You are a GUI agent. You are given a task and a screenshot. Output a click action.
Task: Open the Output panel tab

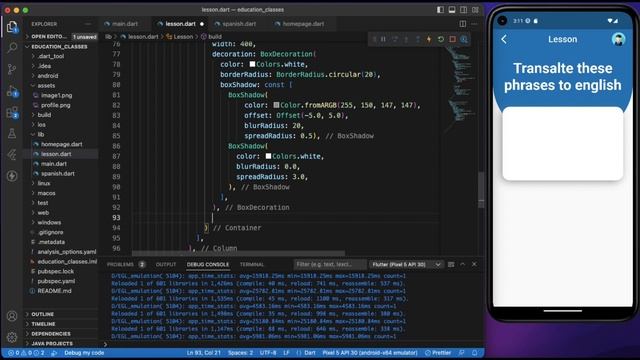pyautogui.click(x=166, y=264)
